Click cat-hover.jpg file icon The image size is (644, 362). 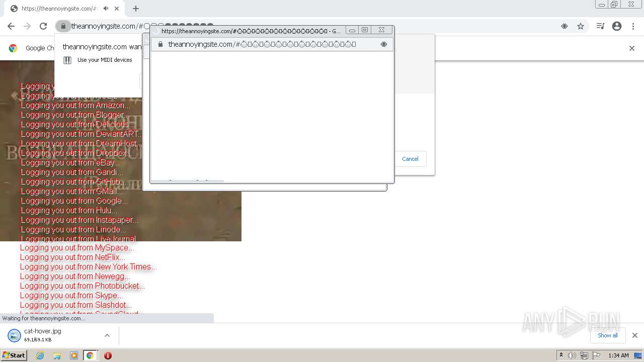coord(14,335)
